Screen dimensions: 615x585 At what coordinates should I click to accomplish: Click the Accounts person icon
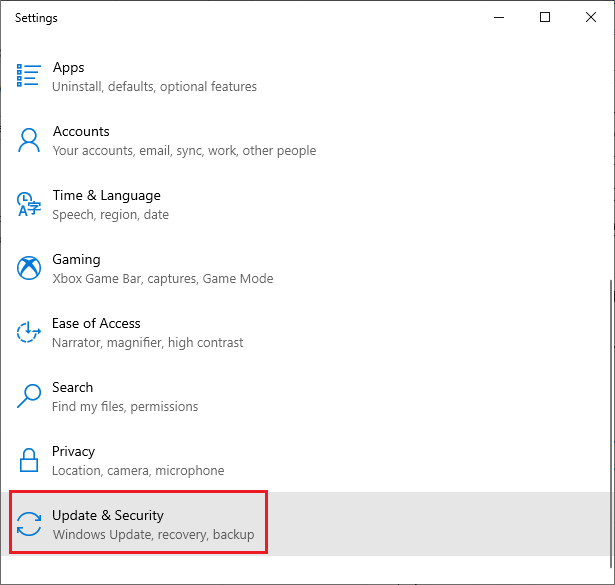click(x=30, y=140)
